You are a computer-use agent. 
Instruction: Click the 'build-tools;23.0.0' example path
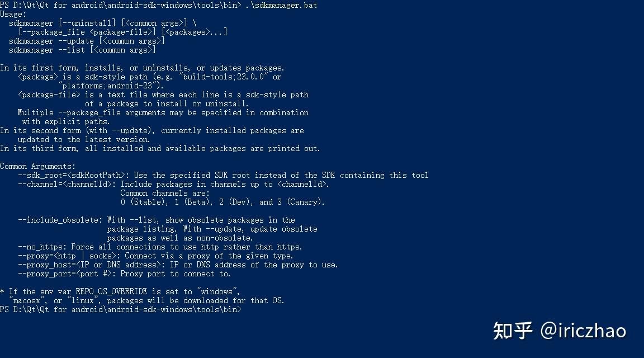224,77
